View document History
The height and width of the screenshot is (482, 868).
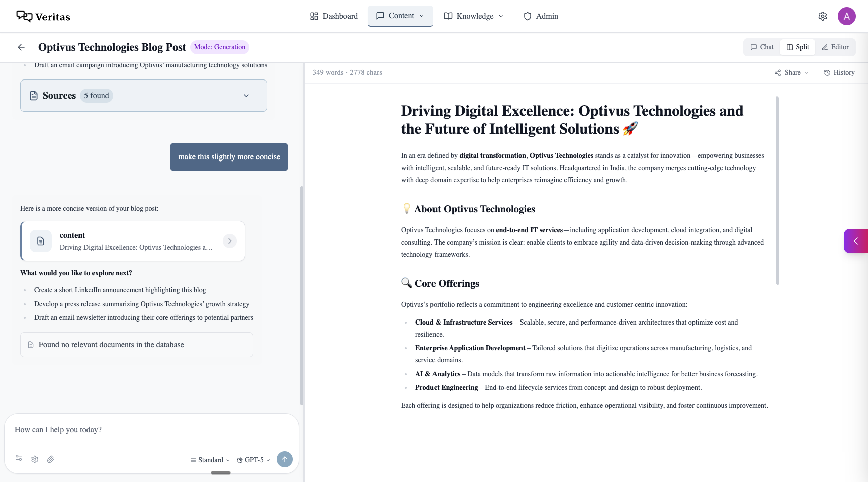(839, 72)
